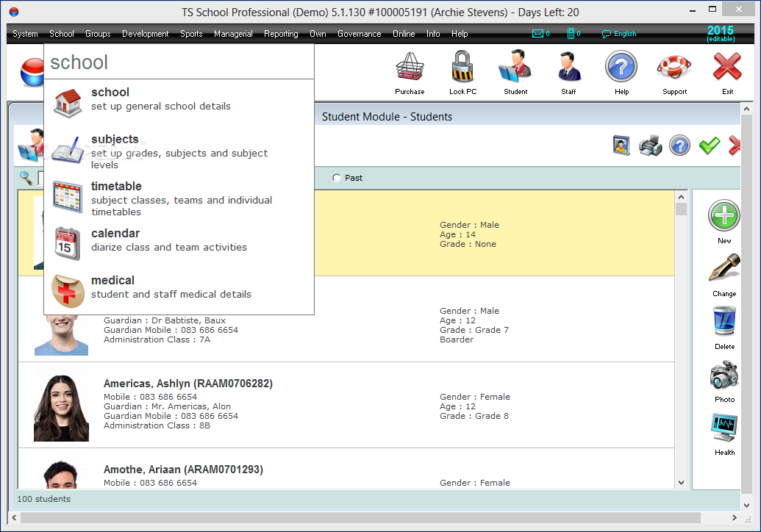The image size is (761, 532).
Task: Choose calendar menu entry
Action: coord(179,243)
